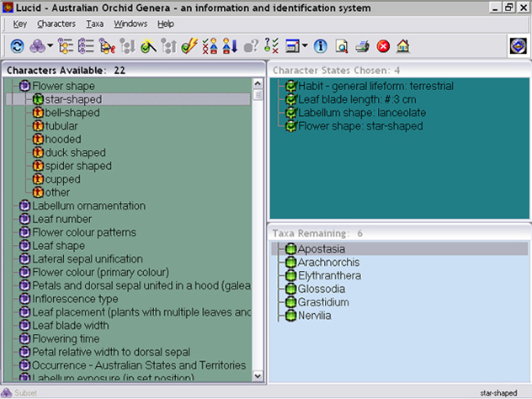Image resolution: width=532 pixels, height=399 pixels.
Task: Expand the Labellum ornamentation character
Action: click(24, 206)
